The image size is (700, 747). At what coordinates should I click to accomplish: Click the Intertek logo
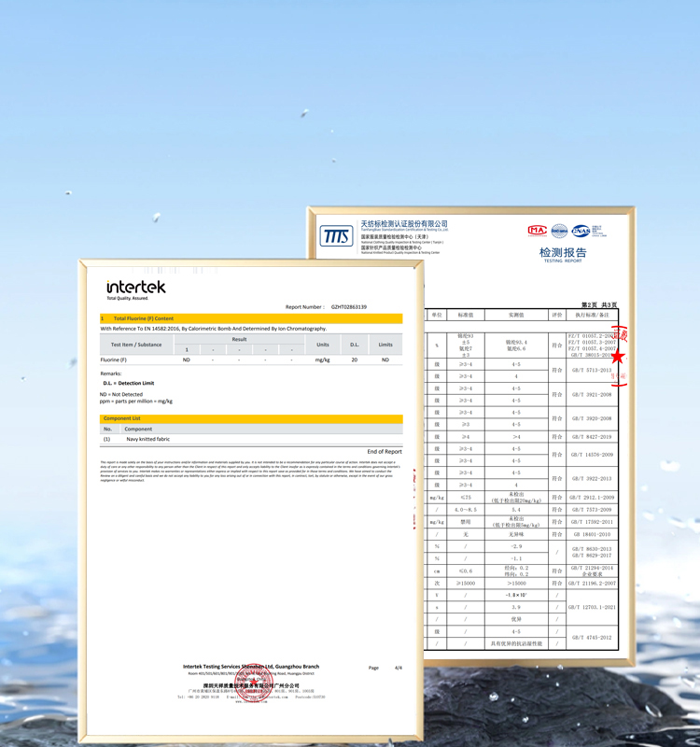pos(136,287)
